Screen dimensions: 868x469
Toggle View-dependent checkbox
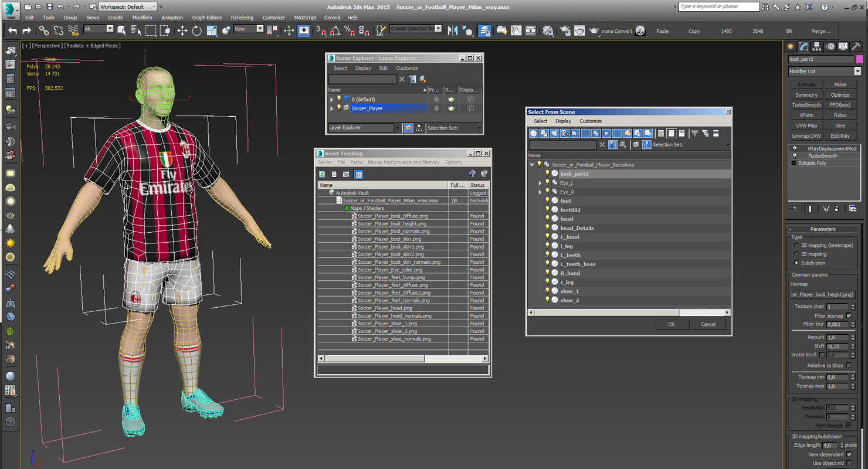pos(849,454)
